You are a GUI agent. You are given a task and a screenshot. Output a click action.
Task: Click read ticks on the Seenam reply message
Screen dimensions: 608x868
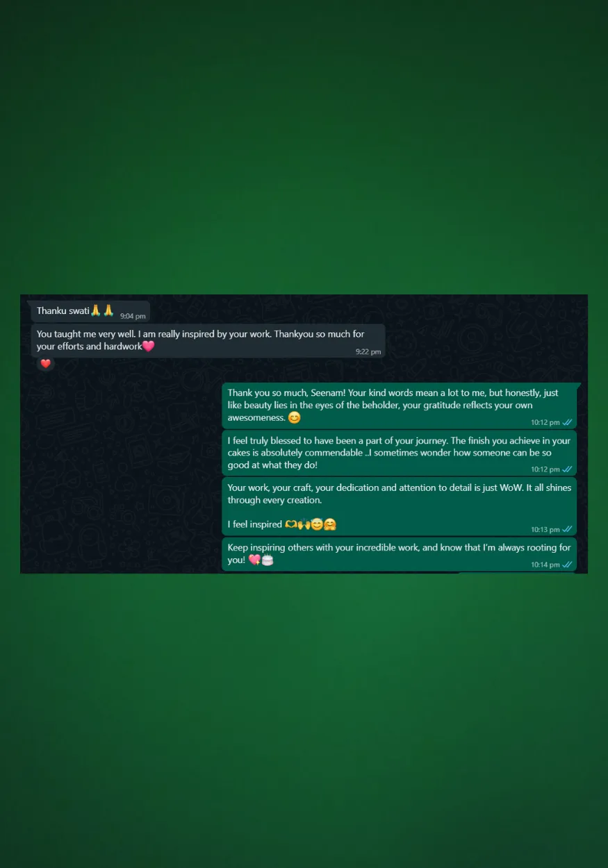(x=567, y=422)
